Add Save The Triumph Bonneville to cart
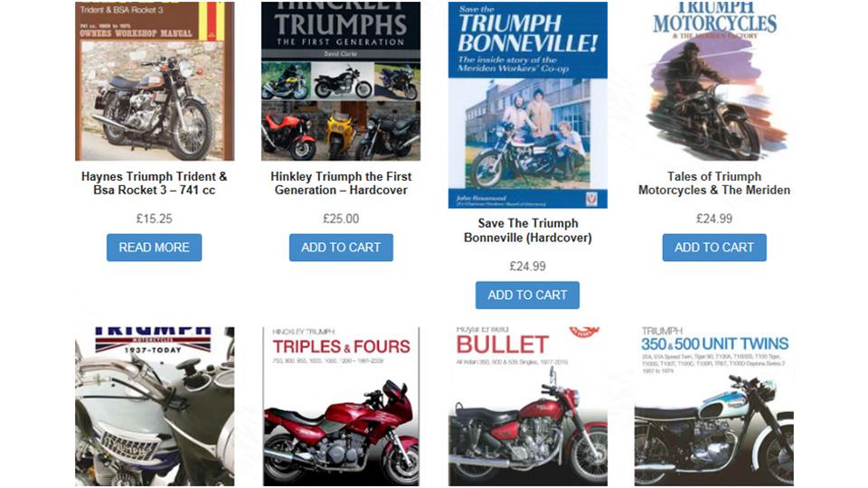 [x=527, y=295]
